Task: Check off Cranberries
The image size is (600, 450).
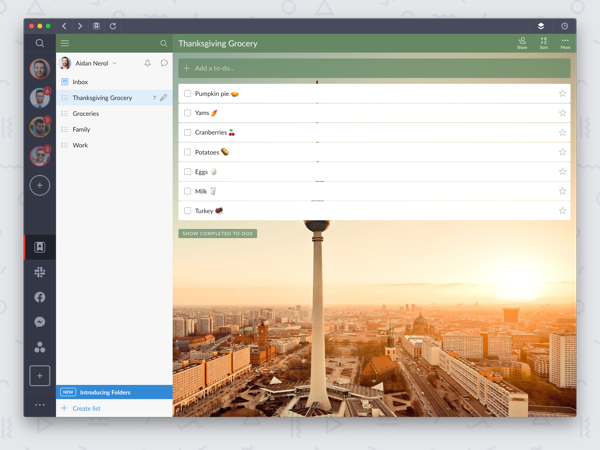Action: [188, 132]
